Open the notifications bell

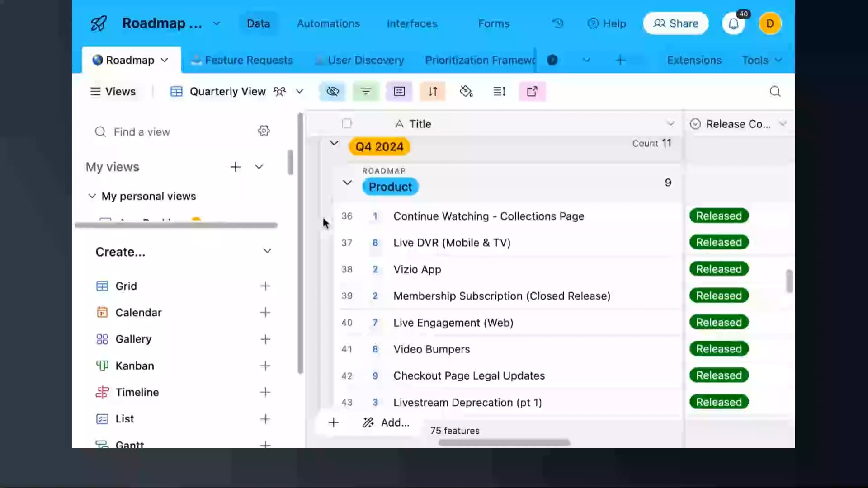(x=733, y=23)
